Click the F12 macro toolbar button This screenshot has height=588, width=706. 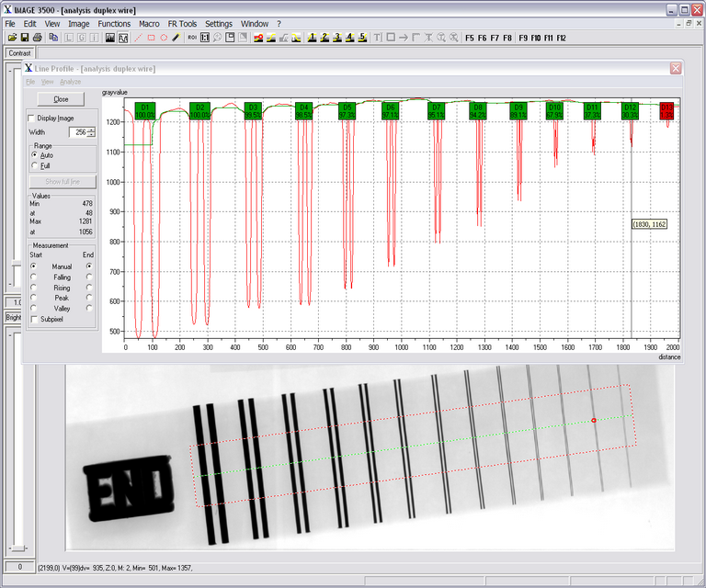point(561,39)
